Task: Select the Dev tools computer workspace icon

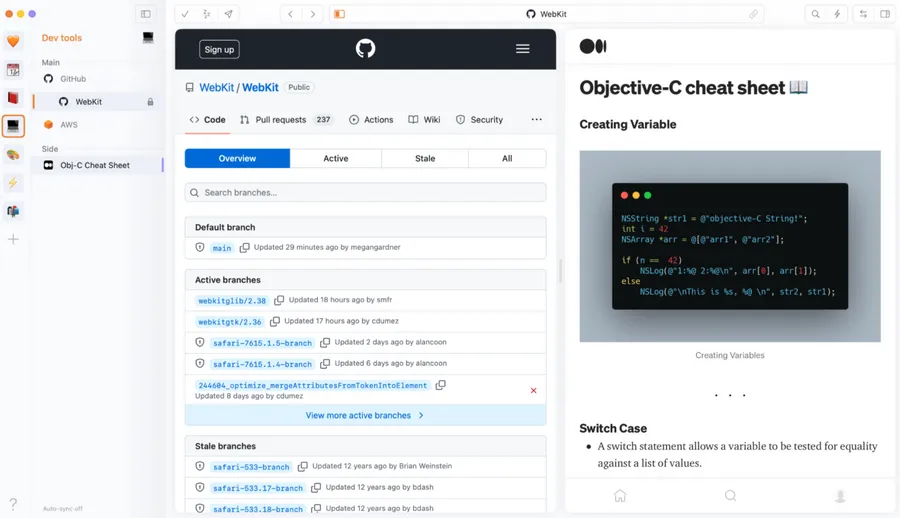Action: pyautogui.click(x=13, y=126)
